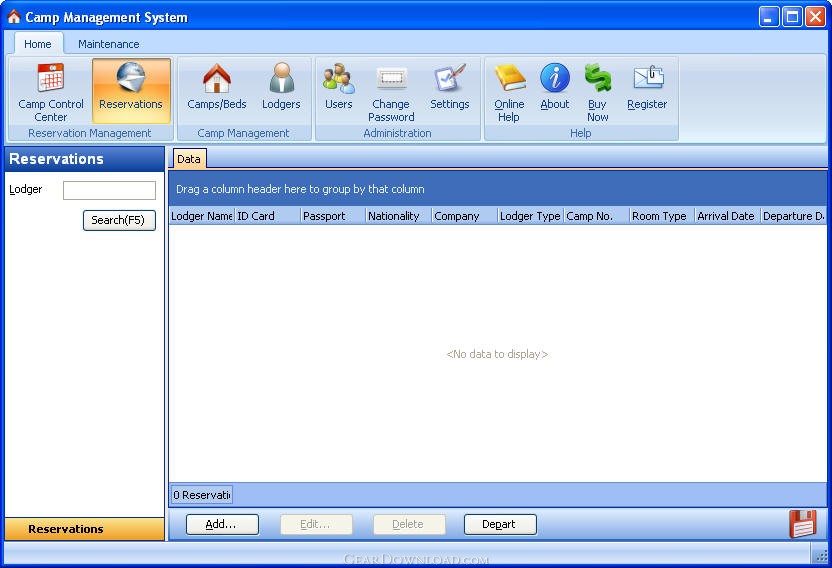The width and height of the screenshot is (832, 568).
Task: Click the Depart button
Action: (x=500, y=524)
